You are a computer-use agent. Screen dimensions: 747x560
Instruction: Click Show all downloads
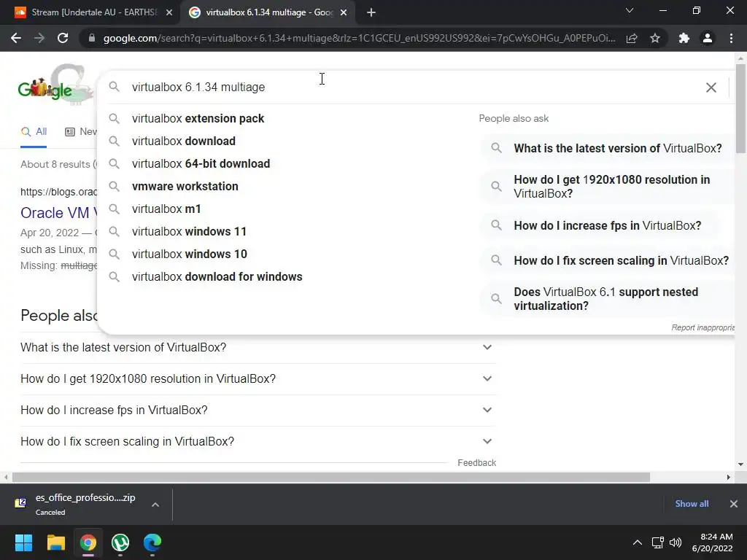click(692, 504)
